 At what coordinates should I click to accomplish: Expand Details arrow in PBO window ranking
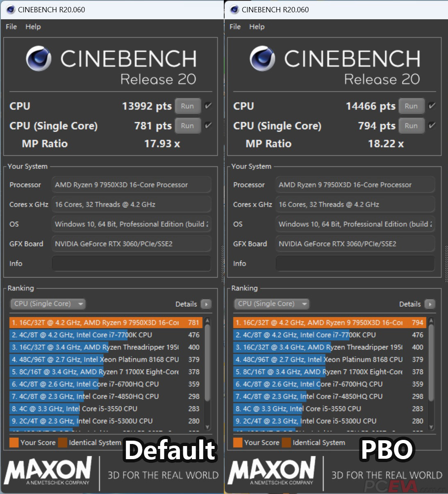[x=430, y=304]
